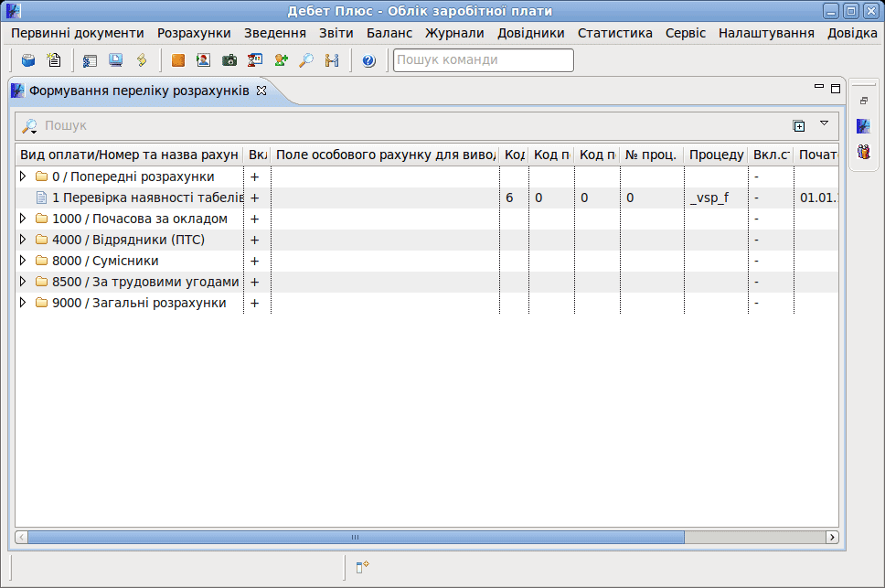This screenshot has width=885, height=588.
Task: Open the Довідка menu
Action: [852, 33]
